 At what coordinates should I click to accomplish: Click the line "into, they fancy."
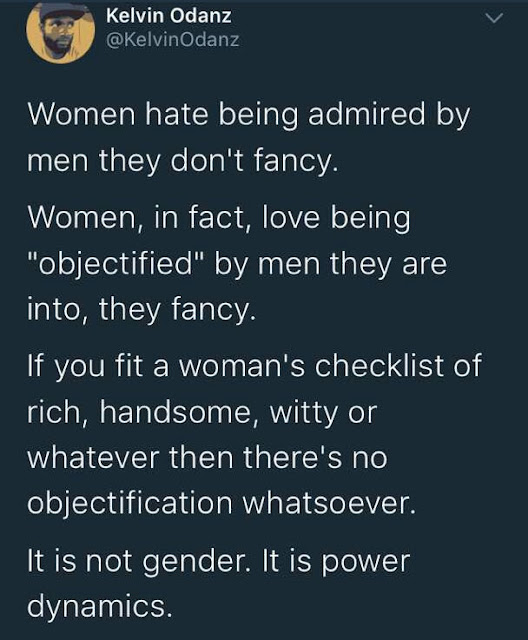tap(142, 309)
